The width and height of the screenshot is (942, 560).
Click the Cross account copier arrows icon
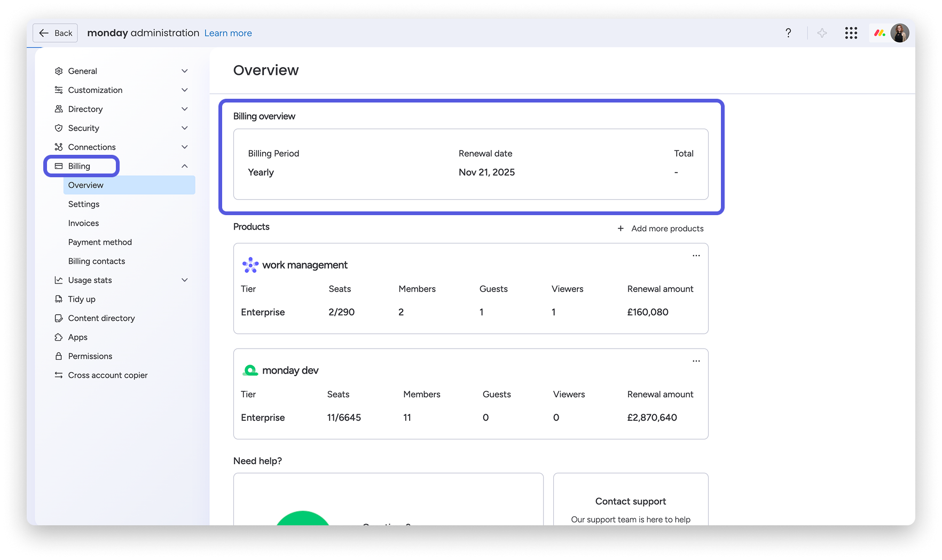[x=59, y=375]
